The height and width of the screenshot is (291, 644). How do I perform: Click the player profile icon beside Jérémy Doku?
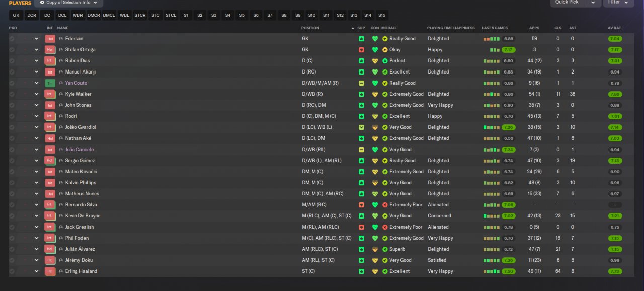[x=61, y=260]
